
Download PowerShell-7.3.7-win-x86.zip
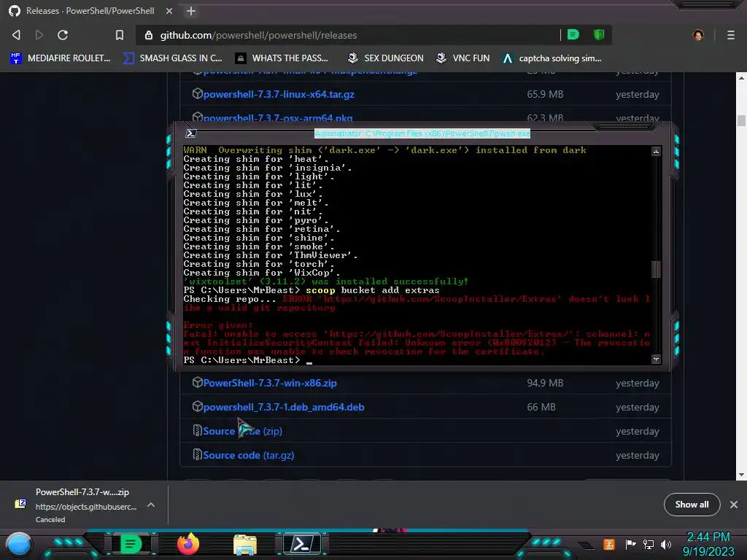[x=270, y=383]
